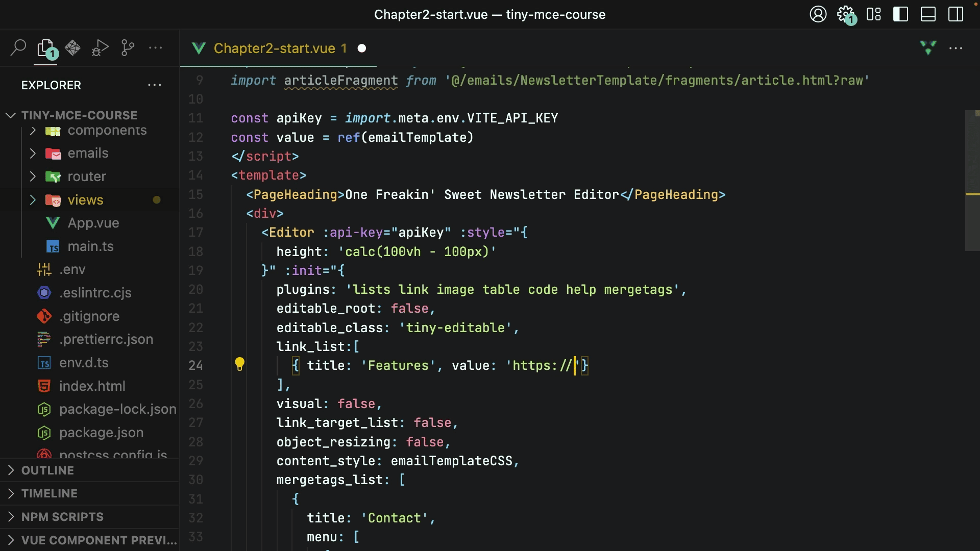Expand the VUE COMPONENT PREVIEW section
This screenshot has height=551, width=980.
point(89,540)
